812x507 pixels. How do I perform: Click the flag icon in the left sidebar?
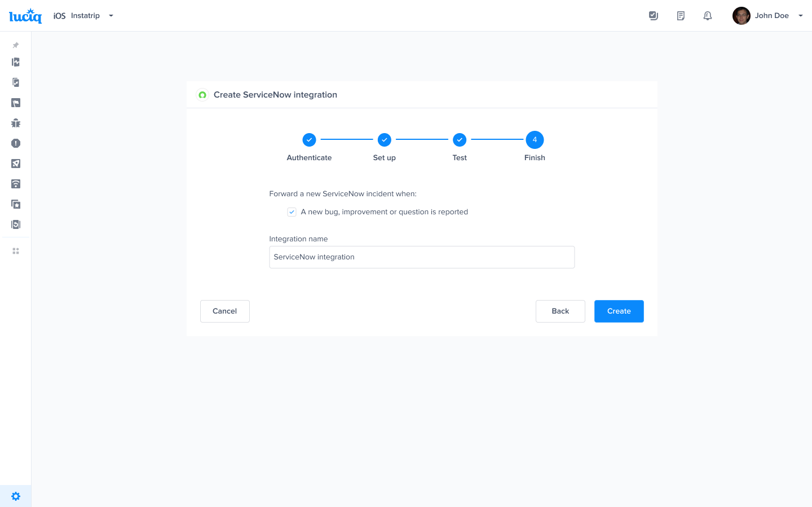pos(15,103)
